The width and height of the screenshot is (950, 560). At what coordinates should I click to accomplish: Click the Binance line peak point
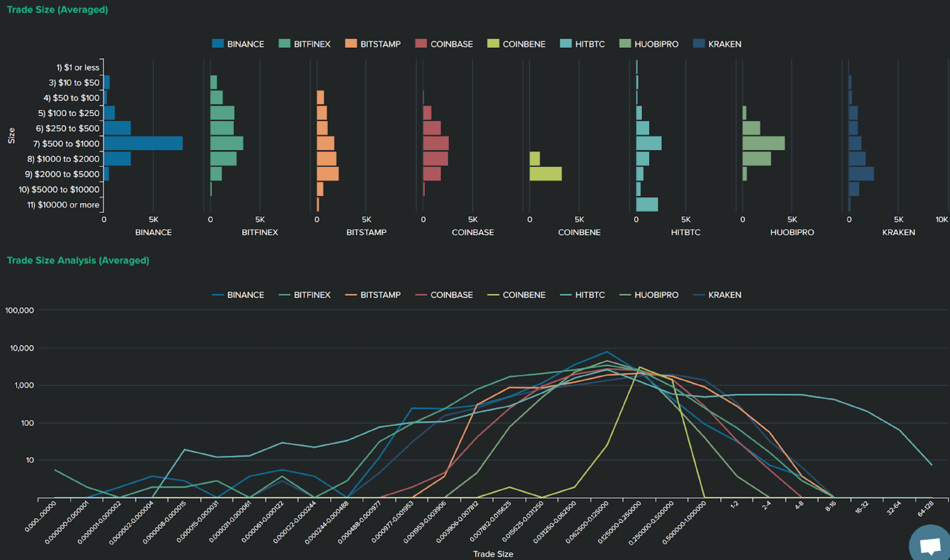[607, 352]
